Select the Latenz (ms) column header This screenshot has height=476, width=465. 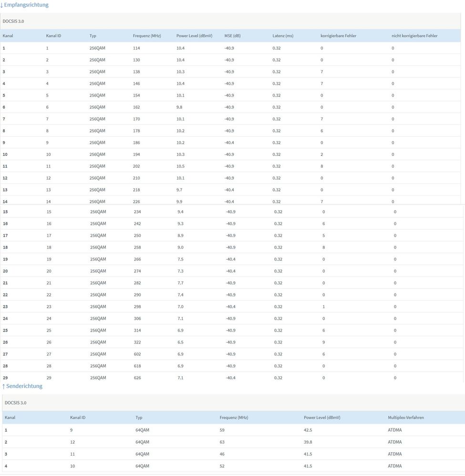point(283,36)
